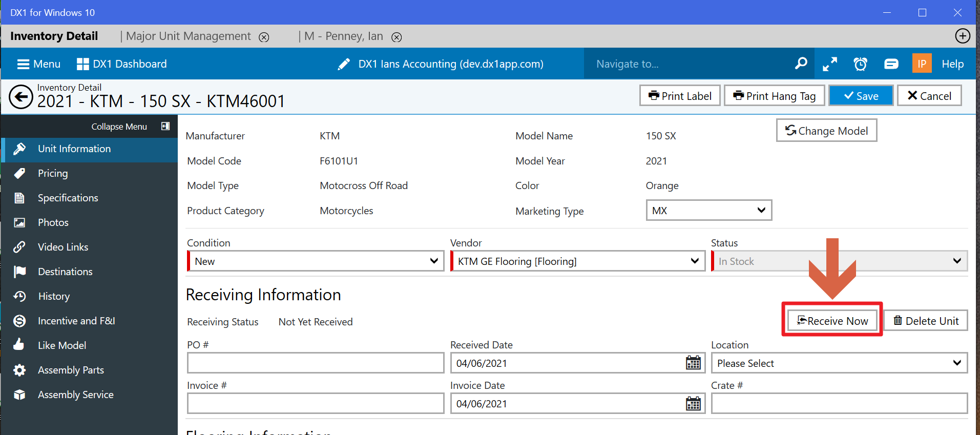Expand the Marketing Type MX dropdown
The image size is (980, 435).
pyautogui.click(x=709, y=210)
